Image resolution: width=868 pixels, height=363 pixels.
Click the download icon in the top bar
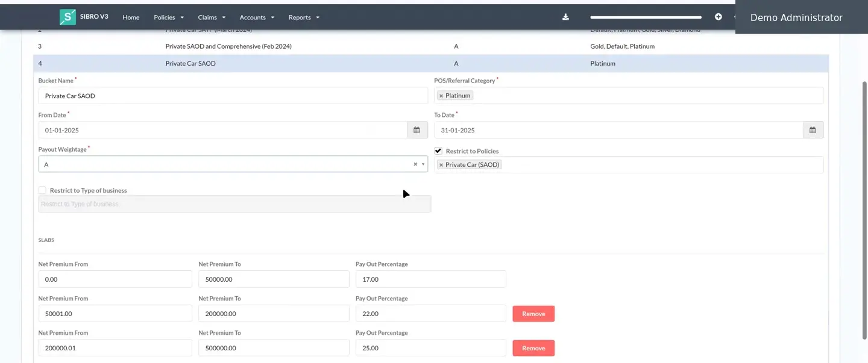click(565, 17)
